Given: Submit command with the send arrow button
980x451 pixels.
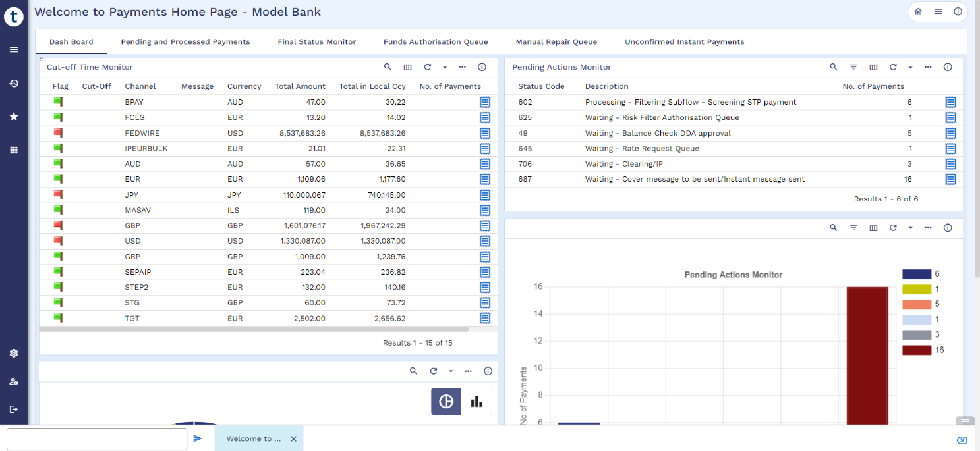Looking at the screenshot, I should pos(198,438).
